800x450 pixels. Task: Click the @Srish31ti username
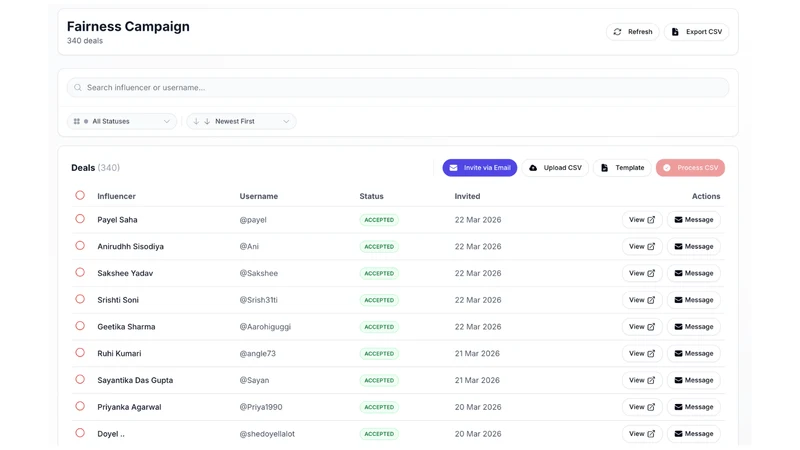tap(259, 300)
